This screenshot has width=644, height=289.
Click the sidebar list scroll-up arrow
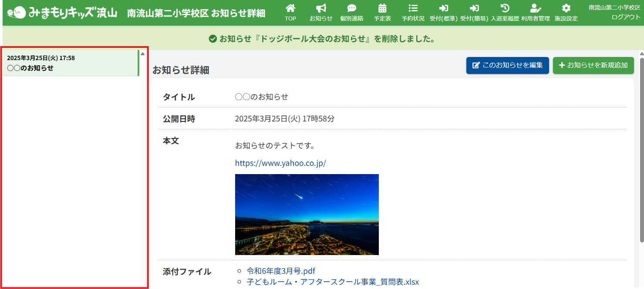142,54
